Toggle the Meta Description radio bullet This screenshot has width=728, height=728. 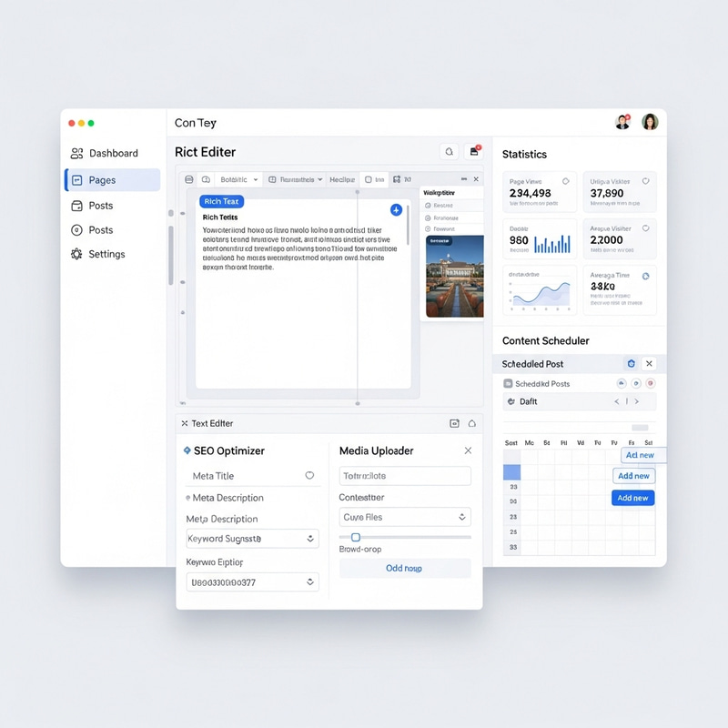click(187, 499)
